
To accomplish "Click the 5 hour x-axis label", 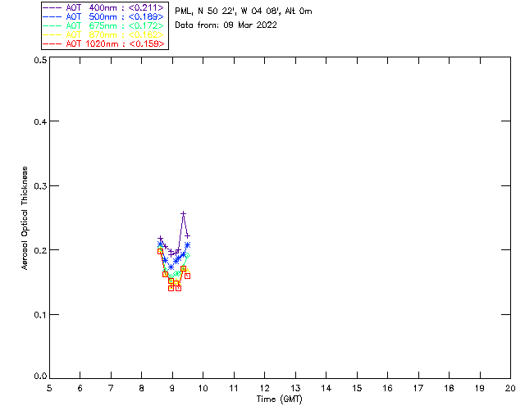I will pos(49,388).
